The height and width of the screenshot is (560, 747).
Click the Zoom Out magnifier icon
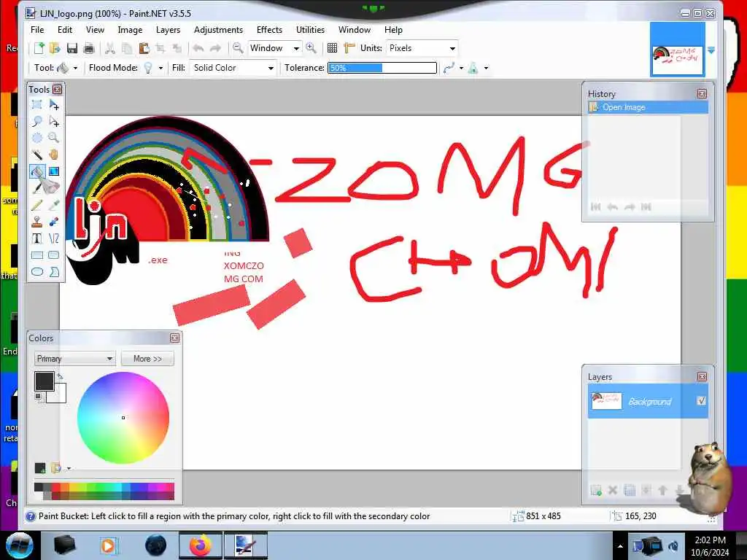pos(238,48)
